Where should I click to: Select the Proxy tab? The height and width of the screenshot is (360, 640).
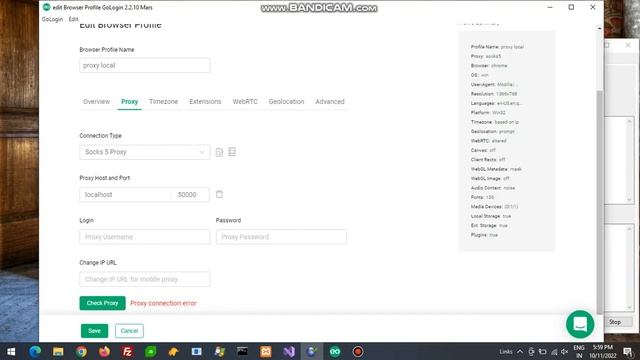pos(129,102)
